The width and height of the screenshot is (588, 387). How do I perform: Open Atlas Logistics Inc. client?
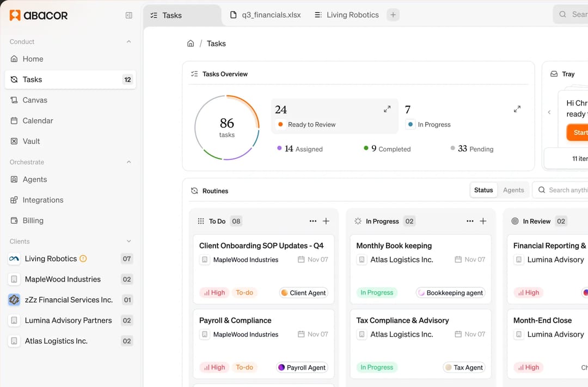coord(70,341)
